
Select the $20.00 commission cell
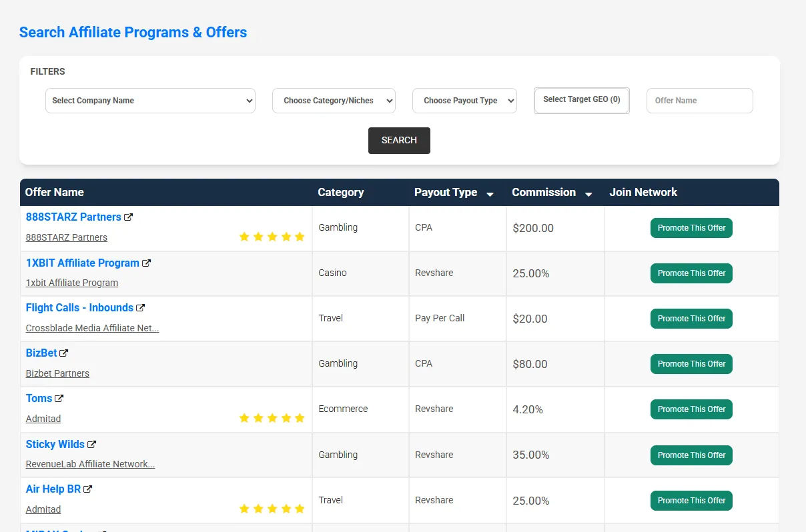point(555,319)
